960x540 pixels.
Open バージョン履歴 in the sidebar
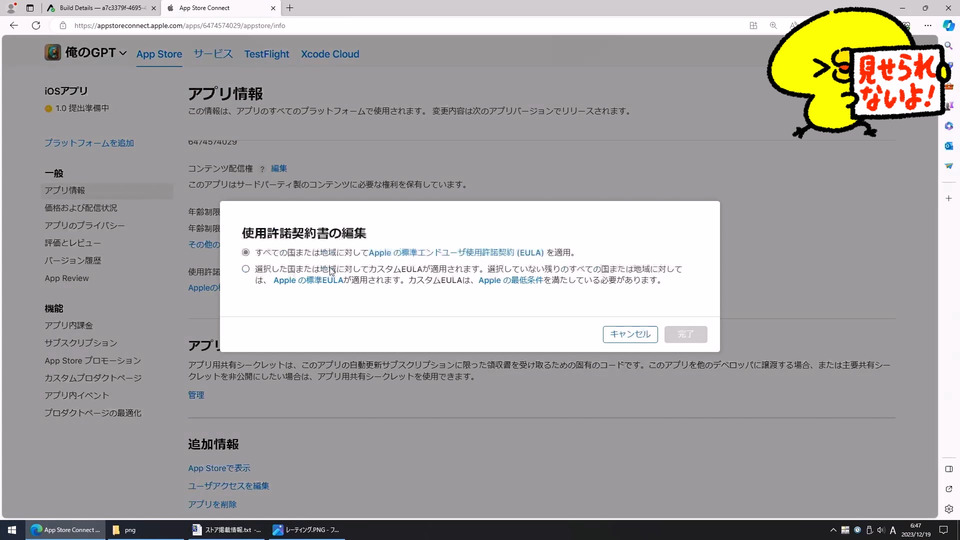point(73,260)
